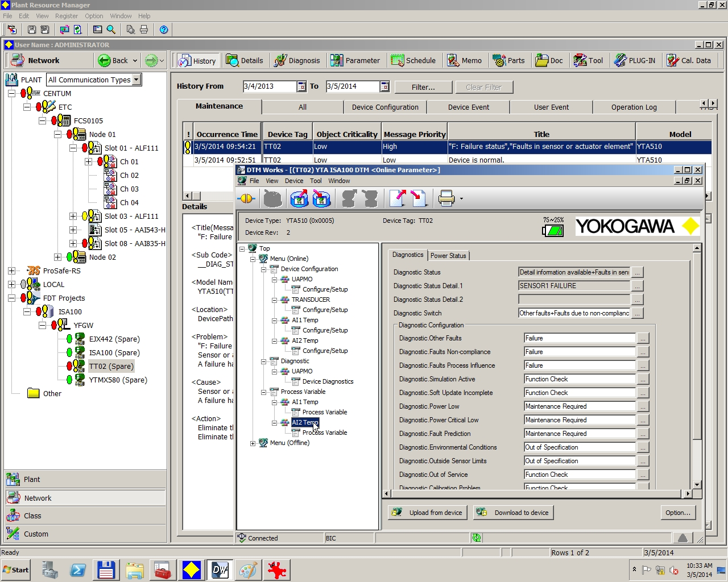728x582 pixels.
Task: Expand the Slot 03 - ALF111 branch
Action: click(x=73, y=216)
